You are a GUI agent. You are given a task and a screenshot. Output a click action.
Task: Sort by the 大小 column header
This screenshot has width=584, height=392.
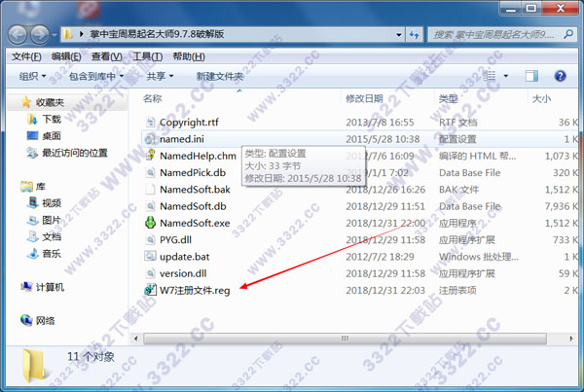click(541, 98)
